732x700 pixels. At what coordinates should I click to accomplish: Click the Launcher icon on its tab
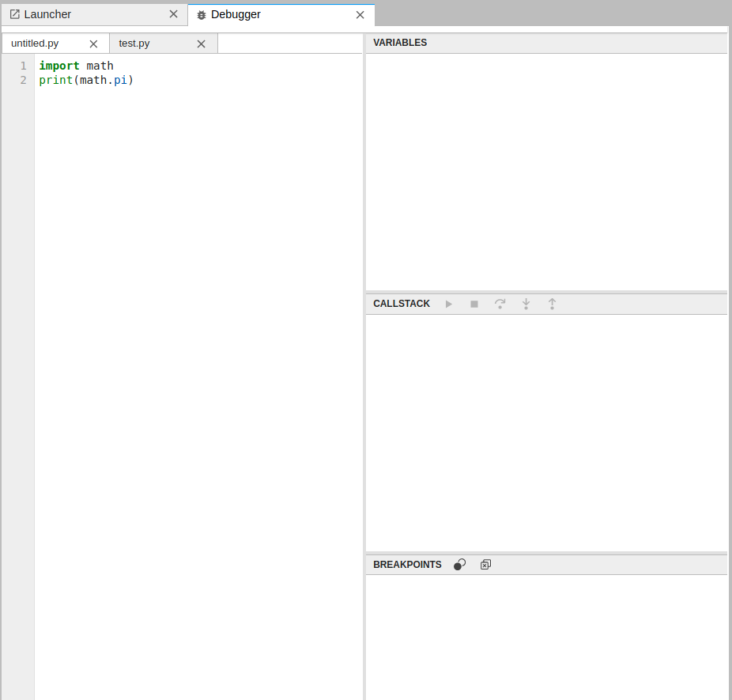tap(14, 13)
